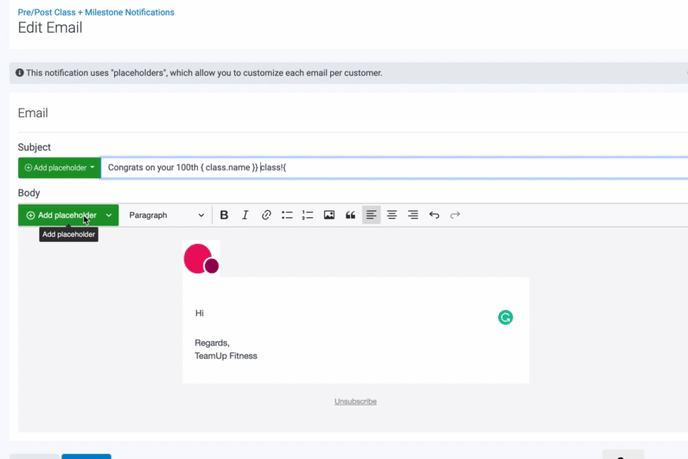This screenshot has width=688, height=459.
Task: Apply italic formatting to the text
Action: [x=245, y=215]
